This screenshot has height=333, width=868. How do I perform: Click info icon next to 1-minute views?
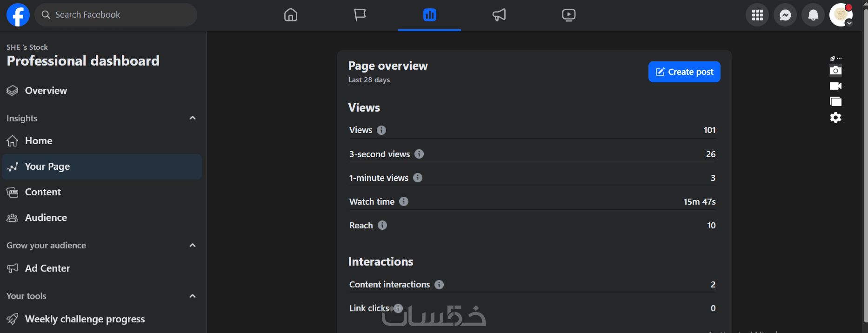418,178
